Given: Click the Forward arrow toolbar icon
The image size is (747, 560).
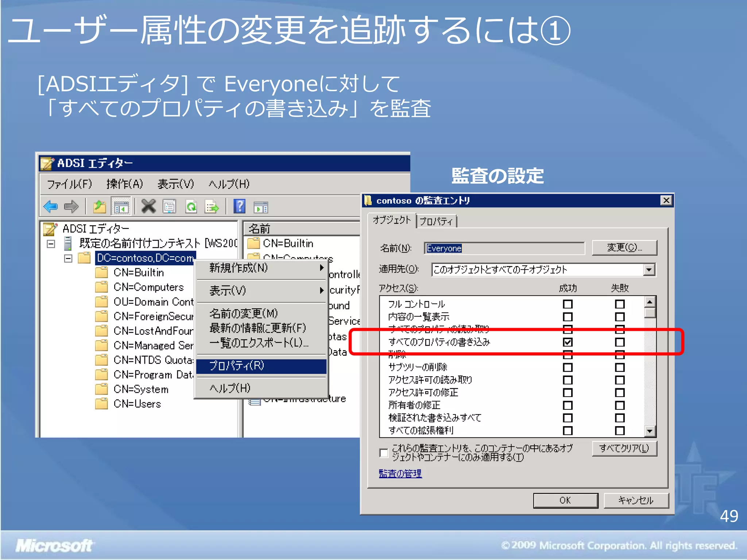Looking at the screenshot, I should 71,207.
